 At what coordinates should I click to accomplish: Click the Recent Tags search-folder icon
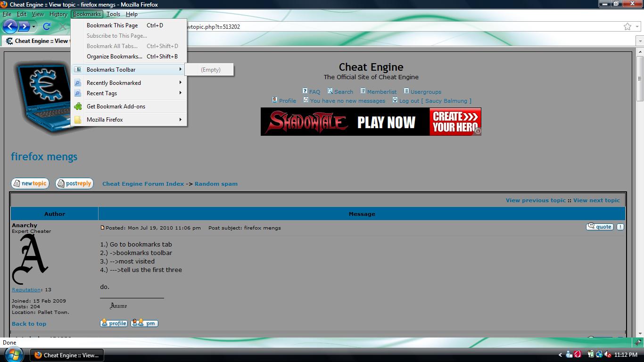[78, 93]
